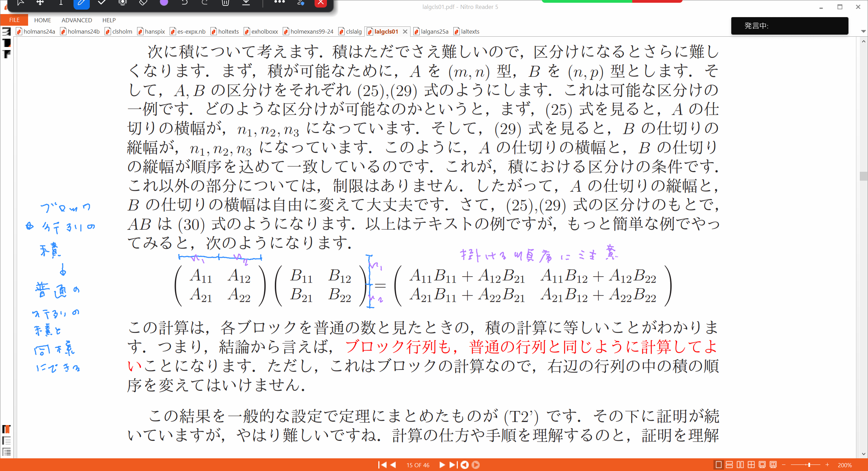The width and height of the screenshot is (868, 471).
Task: Click the vertical scrollbar thumb
Action: [863, 176]
